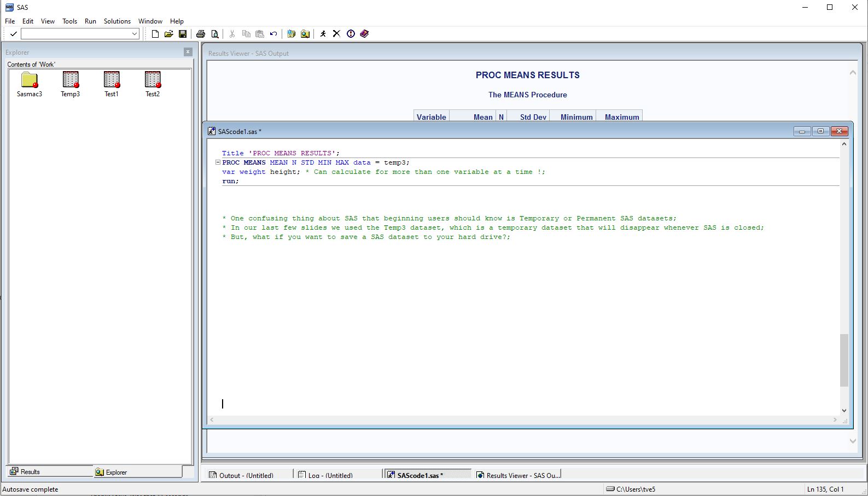Collapse the PROC MEANS code block

218,162
